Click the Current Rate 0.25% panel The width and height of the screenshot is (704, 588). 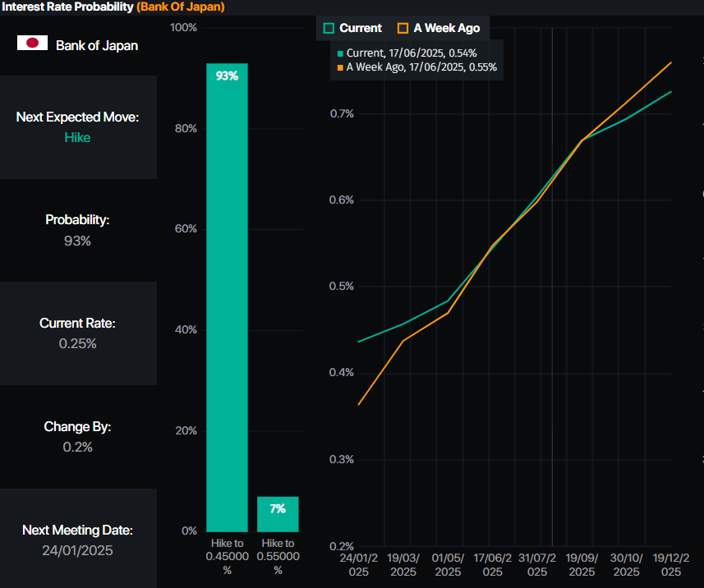click(x=77, y=333)
